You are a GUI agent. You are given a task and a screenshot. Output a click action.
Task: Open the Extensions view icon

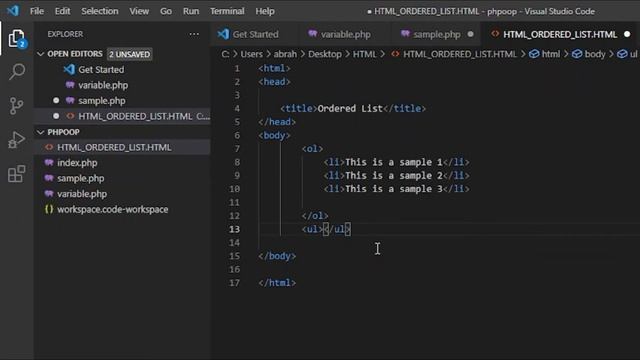17,174
